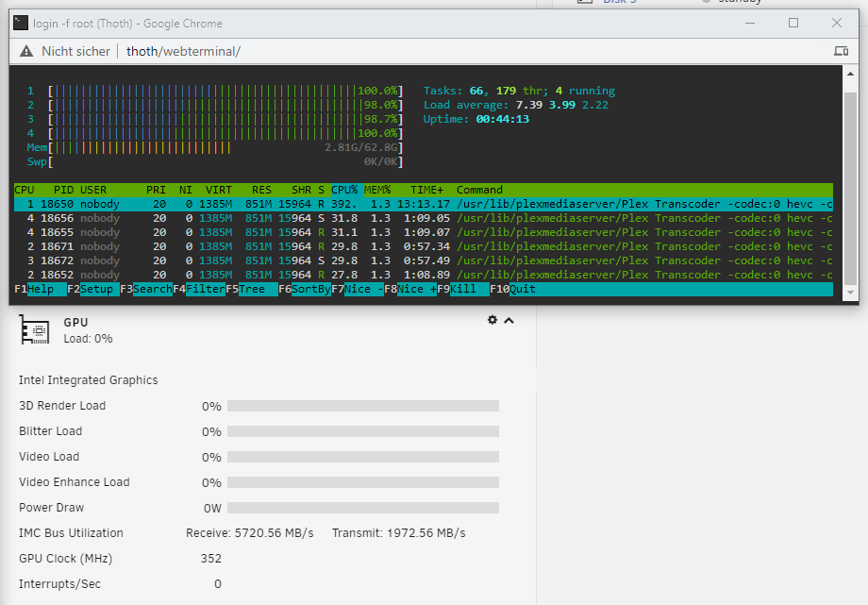Select F1 Help in htop footer

pos(41,289)
